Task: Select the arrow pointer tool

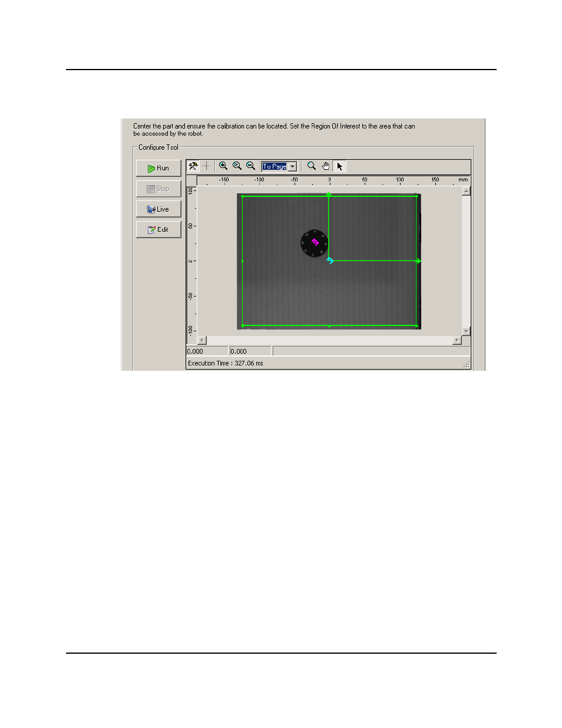Action: (339, 166)
